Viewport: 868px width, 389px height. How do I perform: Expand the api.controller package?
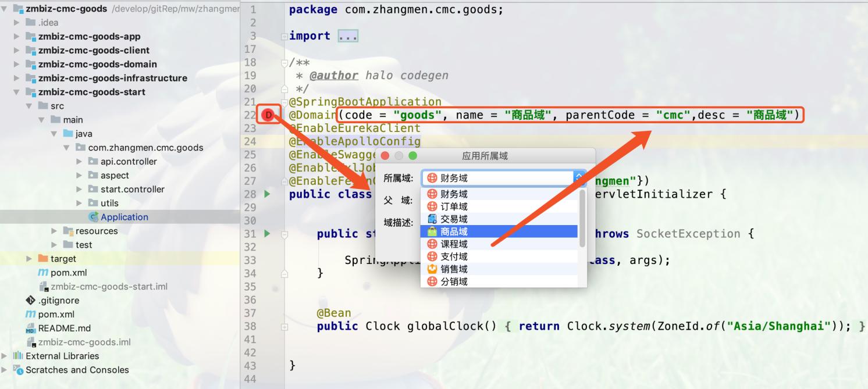[x=79, y=161]
